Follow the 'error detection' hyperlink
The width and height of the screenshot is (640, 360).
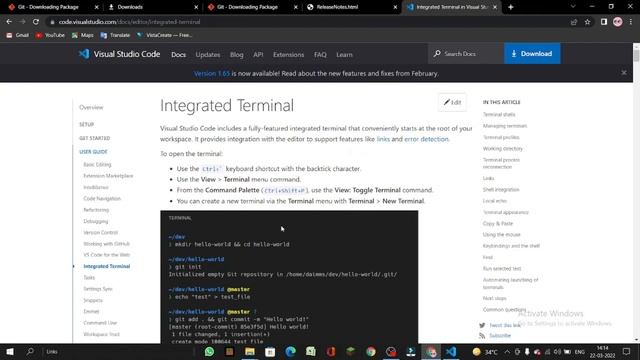[426, 139]
